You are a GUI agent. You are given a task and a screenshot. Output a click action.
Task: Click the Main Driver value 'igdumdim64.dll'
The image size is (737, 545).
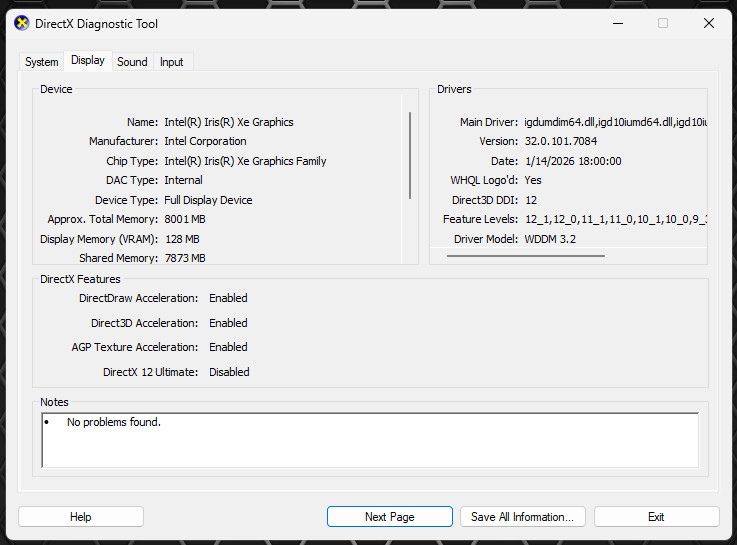[x=560, y=122]
